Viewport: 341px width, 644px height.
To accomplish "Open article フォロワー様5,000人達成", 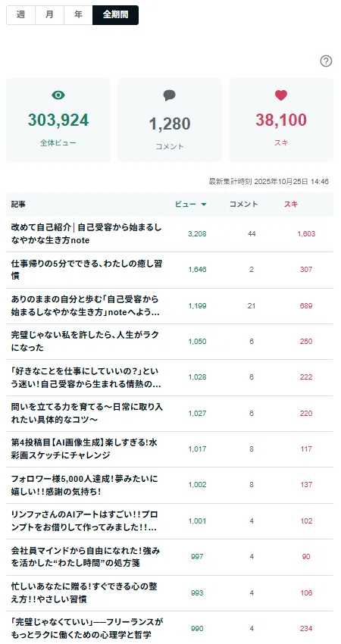I will click(x=170, y=485).
